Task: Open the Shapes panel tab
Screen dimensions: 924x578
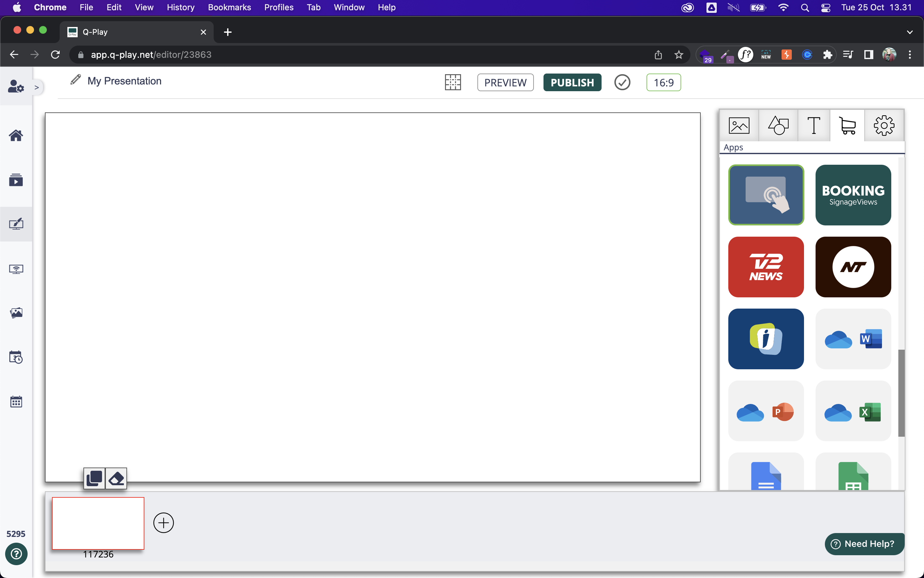Action: (778, 125)
